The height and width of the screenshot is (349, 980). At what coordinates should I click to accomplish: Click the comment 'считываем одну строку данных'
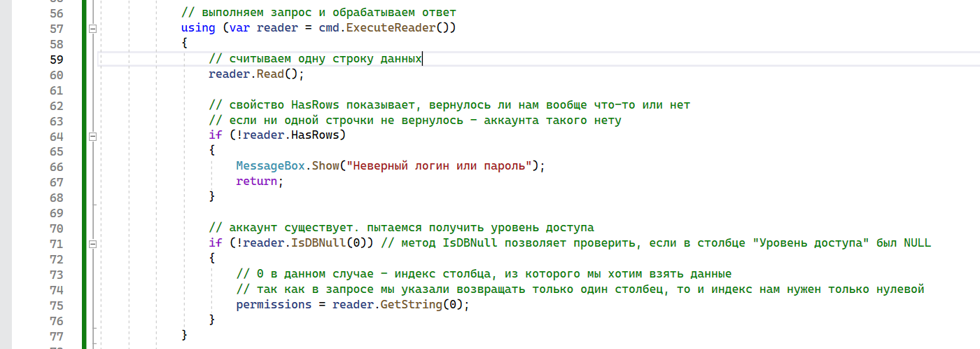[x=315, y=59]
